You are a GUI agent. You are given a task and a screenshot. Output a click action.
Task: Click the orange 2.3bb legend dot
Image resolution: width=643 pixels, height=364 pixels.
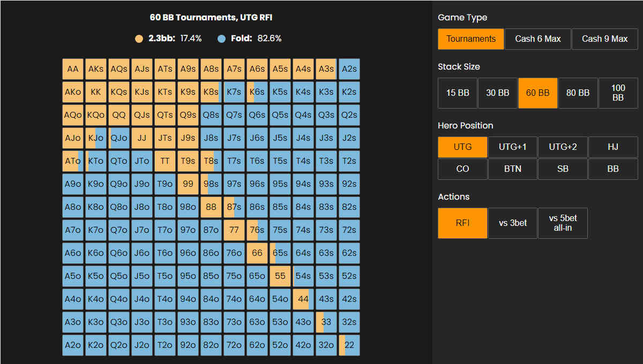tap(139, 39)
